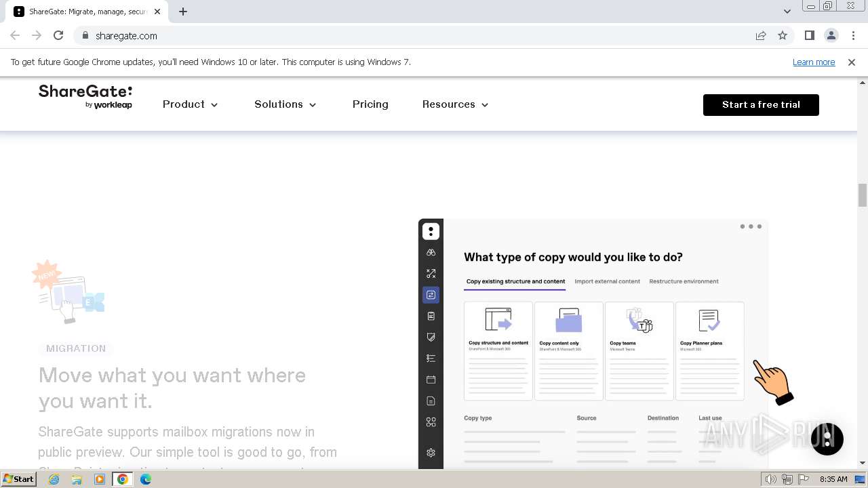Open the tab search dropdown

787,12
